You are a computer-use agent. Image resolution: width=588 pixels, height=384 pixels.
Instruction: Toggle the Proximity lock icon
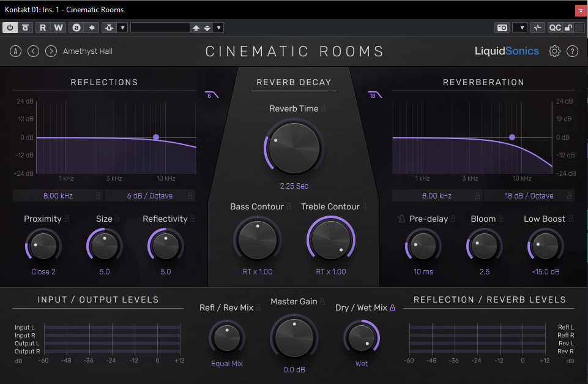(x=67, y=219)
